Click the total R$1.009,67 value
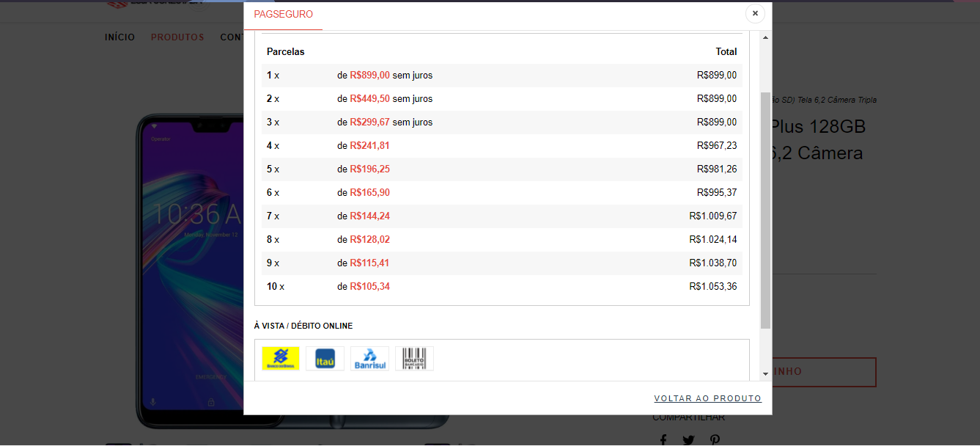The image size is (980, 446). [x=713, y=216]
